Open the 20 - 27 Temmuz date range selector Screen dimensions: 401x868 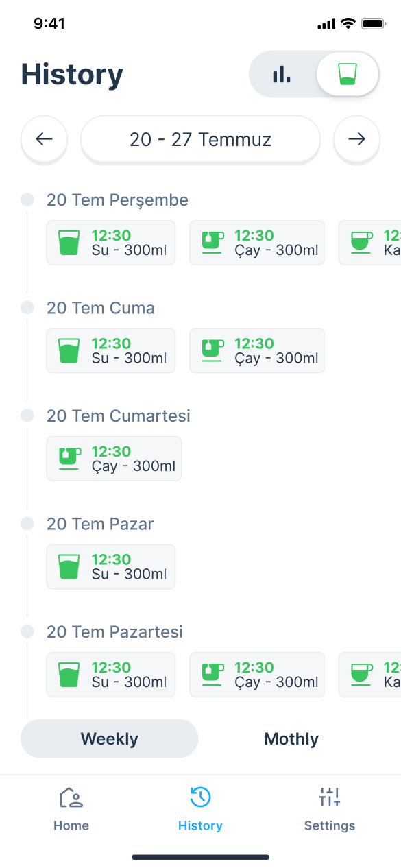(x=201, y=139)
